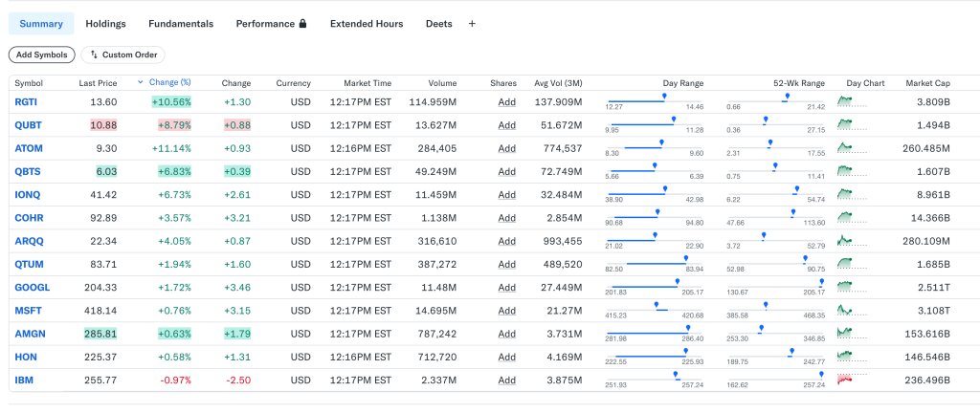Viewport: 980px width, 413px height.
Task: Add shares for the RGTI row
Action: [507, 102]
